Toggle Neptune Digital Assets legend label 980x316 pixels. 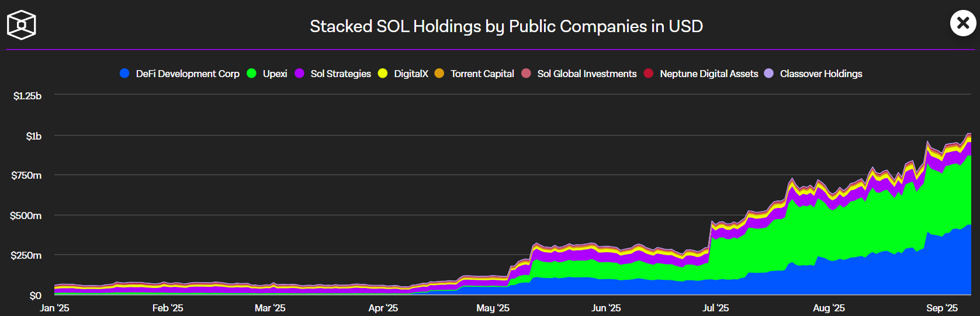point(709,74)
